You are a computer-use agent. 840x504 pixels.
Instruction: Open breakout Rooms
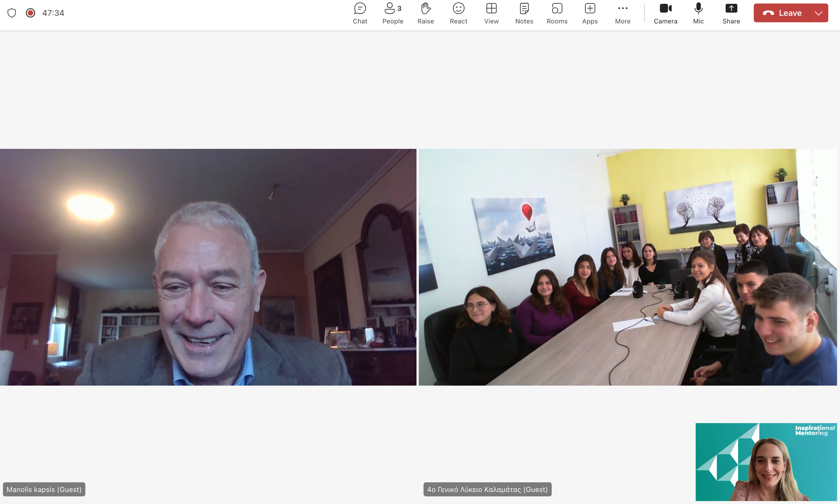pos(557,13)
